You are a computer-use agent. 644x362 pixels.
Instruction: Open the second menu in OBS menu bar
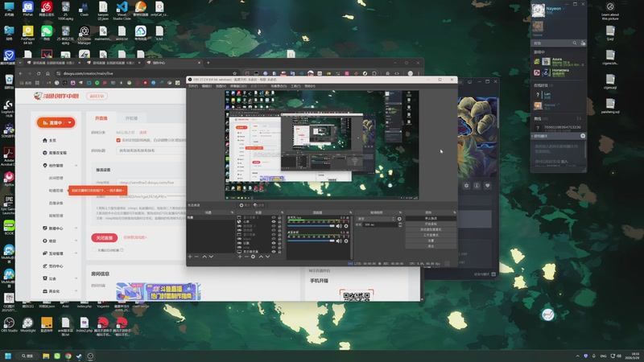(x=207, y=86)
